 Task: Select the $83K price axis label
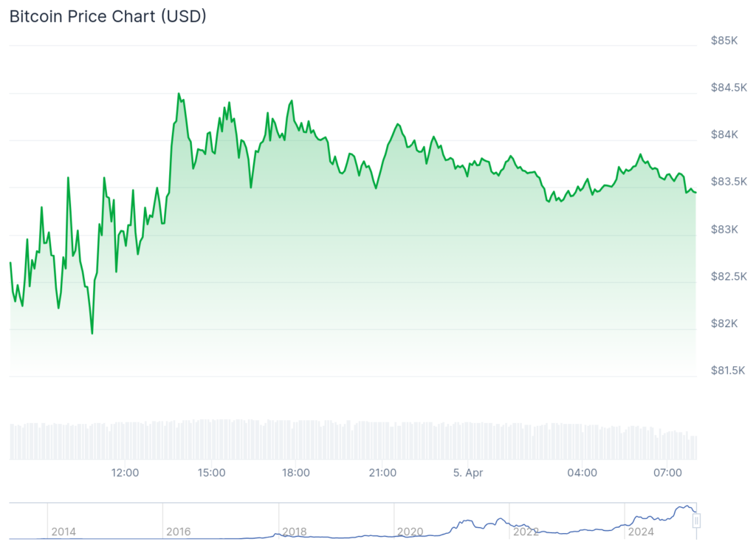724,229
